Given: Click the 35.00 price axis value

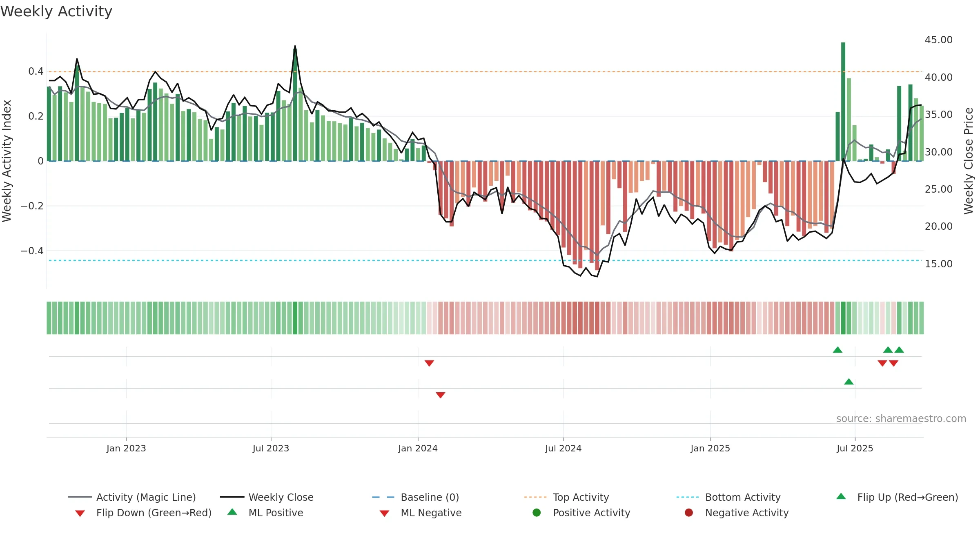Looking at the screenshot, I should [x=938, y=114].
